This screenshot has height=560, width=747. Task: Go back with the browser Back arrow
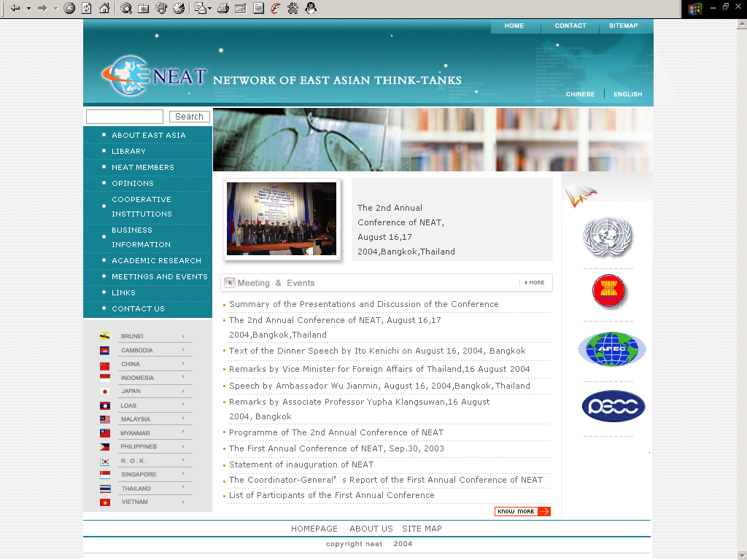[15, 8]
